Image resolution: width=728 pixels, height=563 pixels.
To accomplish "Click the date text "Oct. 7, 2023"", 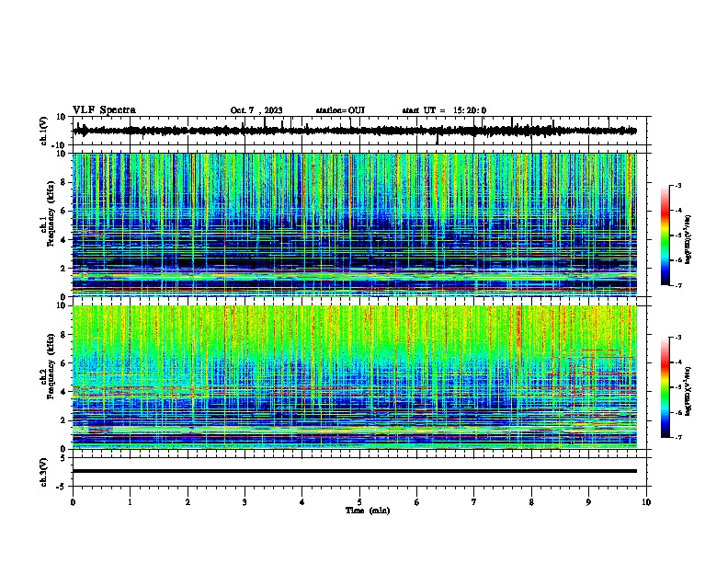I will click(256, 110).
